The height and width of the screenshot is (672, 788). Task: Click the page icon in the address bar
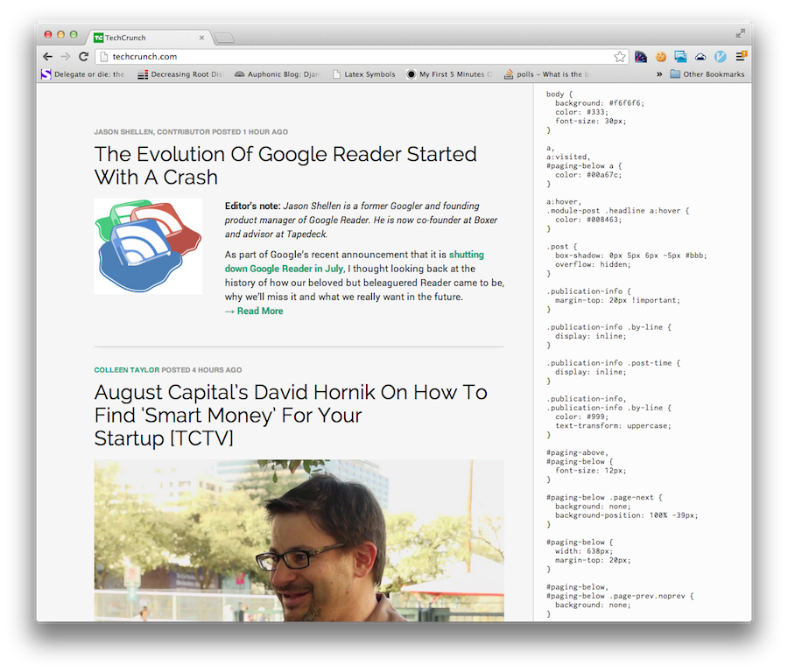103,57
